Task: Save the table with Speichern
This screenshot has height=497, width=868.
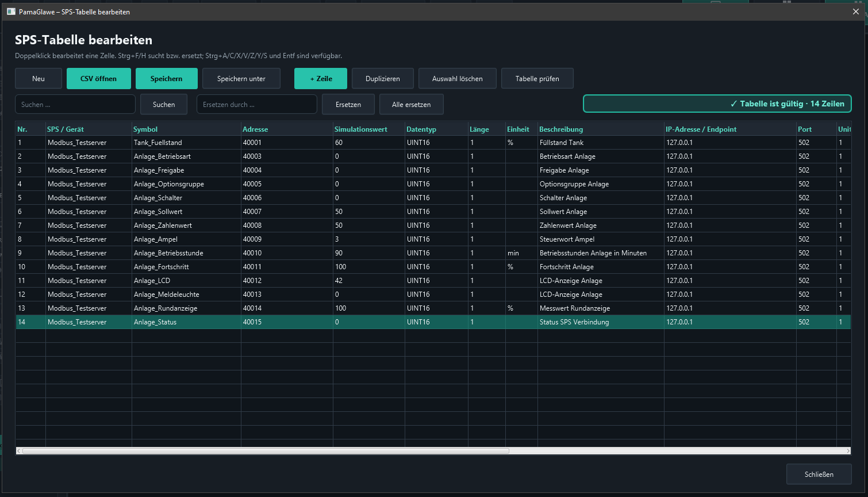Action: (x=167, y=79)
